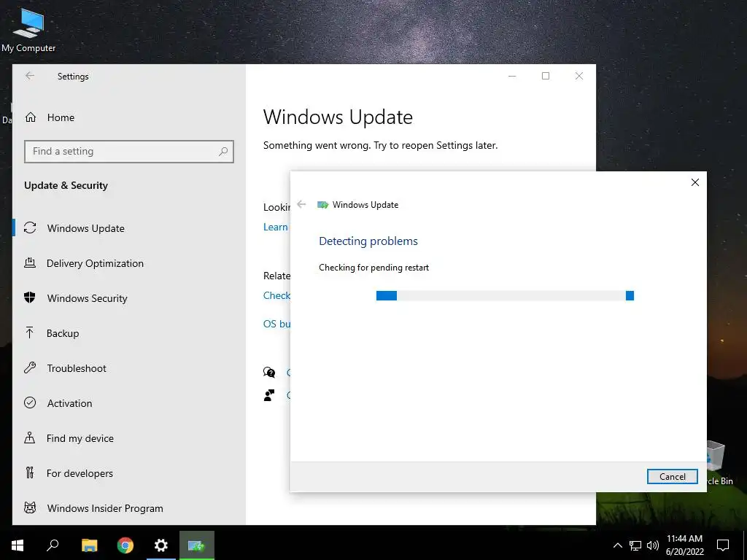Open the Recycle Bin desktop icon
The height and width of the screenshot is (560, 747).
[x=719, y=463]
